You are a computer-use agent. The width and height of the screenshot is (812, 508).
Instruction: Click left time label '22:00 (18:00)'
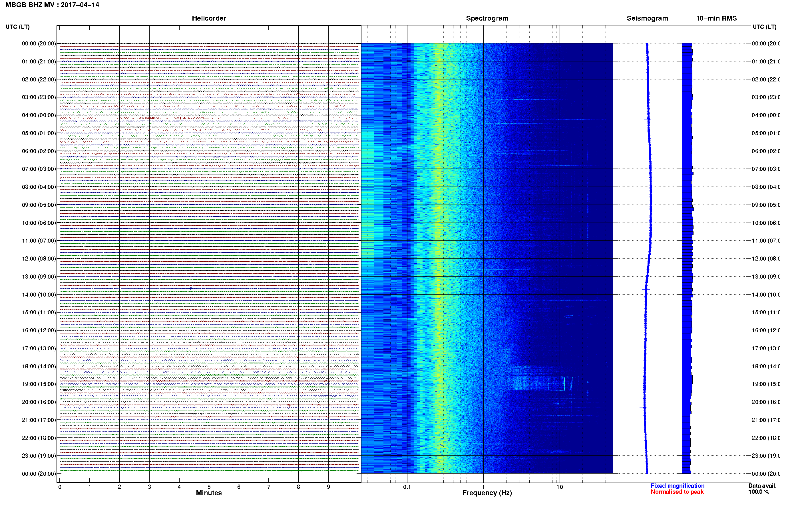pyautogui.click(x=39, y=438)
